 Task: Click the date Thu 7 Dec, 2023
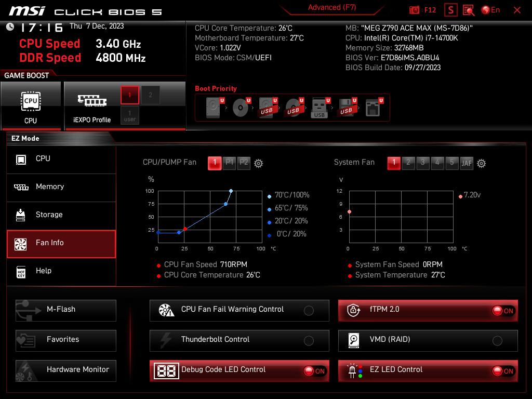click(97, 26)
